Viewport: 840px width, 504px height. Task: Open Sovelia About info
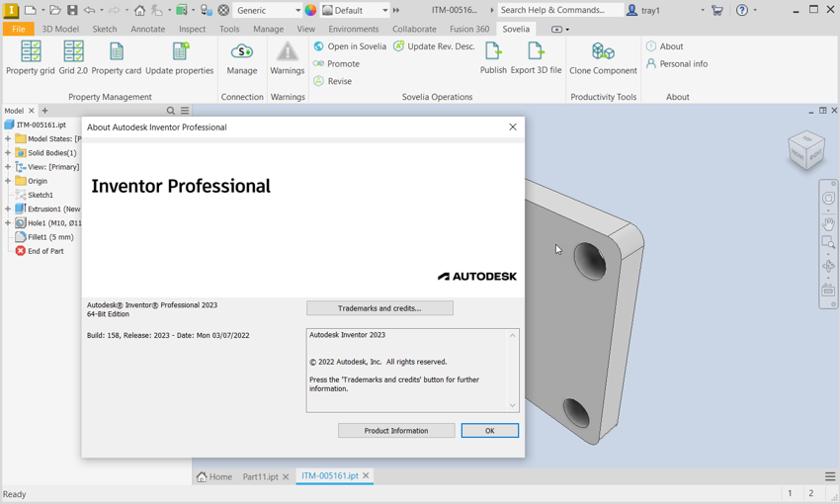(x=665, y=46)
